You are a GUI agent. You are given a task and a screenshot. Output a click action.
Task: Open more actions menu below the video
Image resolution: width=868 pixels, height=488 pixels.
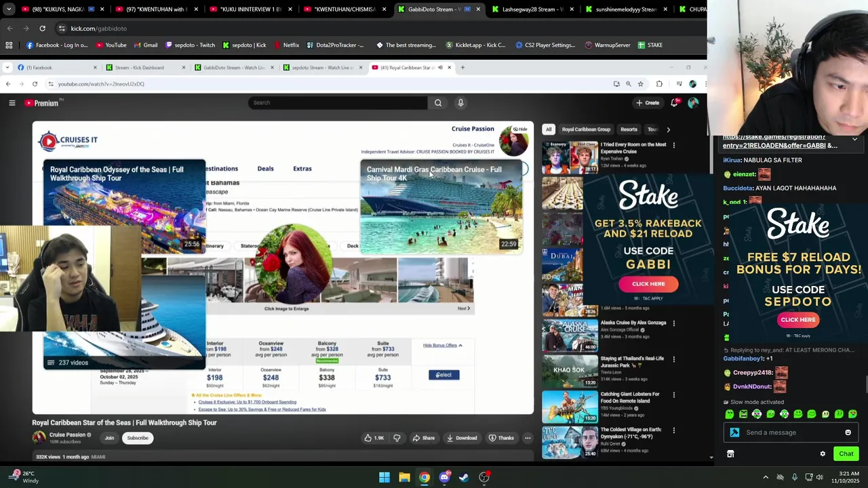(x=528, y=438)
